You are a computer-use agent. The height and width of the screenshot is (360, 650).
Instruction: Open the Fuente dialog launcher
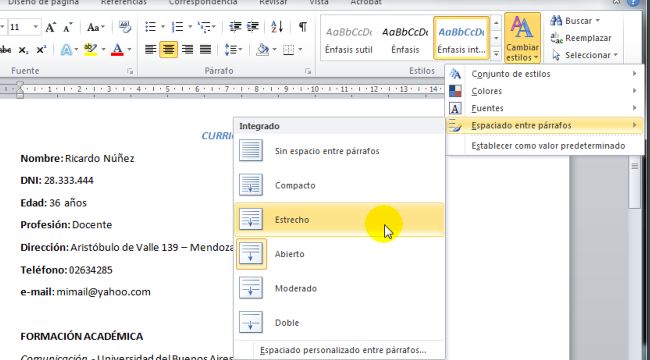130,71
